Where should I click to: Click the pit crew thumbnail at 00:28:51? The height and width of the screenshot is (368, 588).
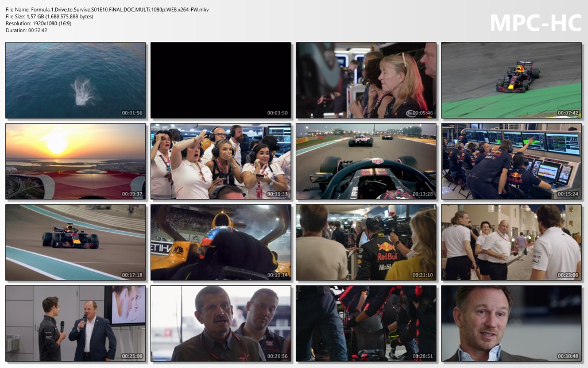point(366,323)
